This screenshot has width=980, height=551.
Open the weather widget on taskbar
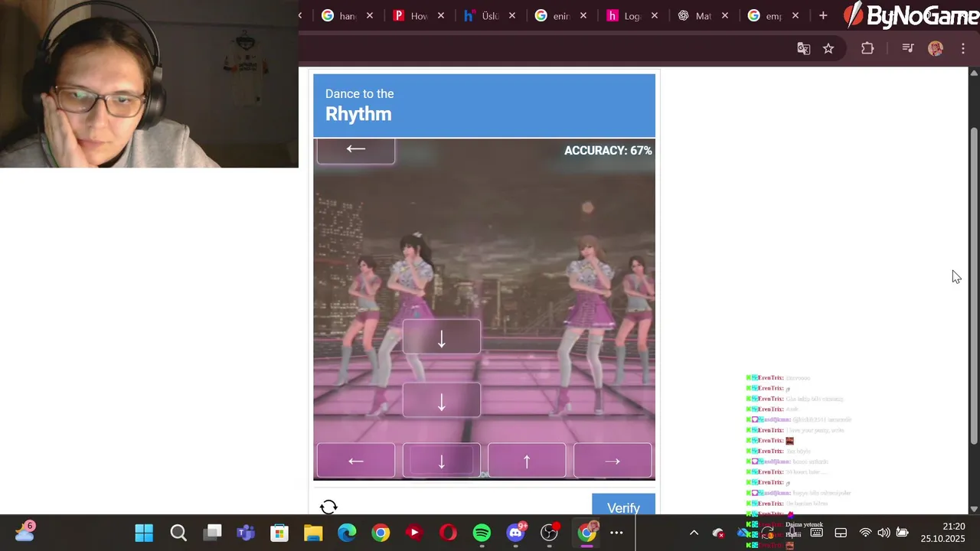pos(24,530)
